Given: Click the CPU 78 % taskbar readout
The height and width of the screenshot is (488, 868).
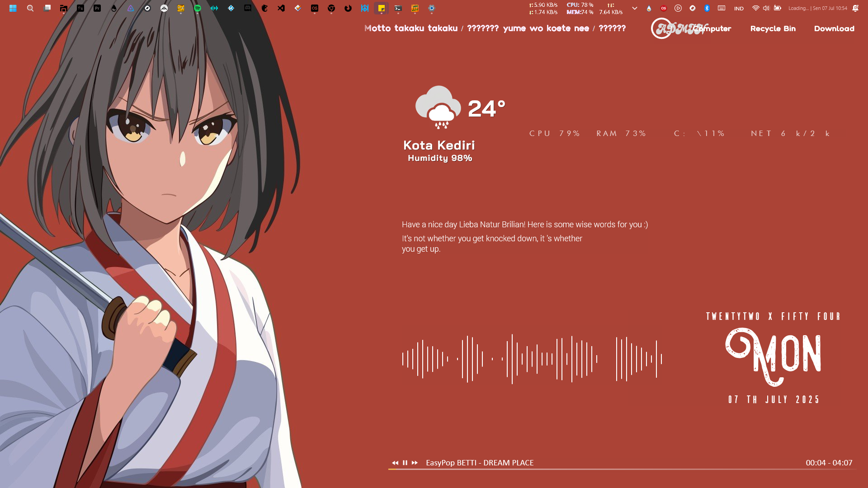Looking at the screenshot, I should (580, 5).
